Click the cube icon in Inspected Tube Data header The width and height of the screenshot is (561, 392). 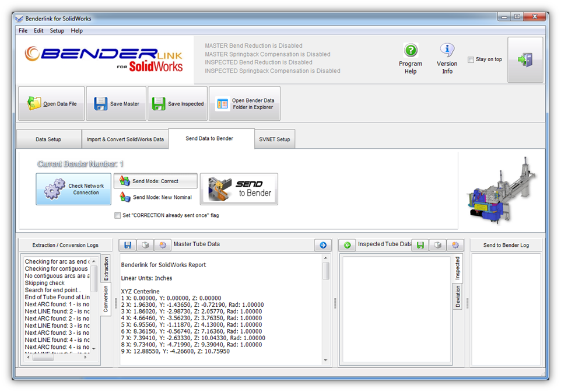(437, 245)
